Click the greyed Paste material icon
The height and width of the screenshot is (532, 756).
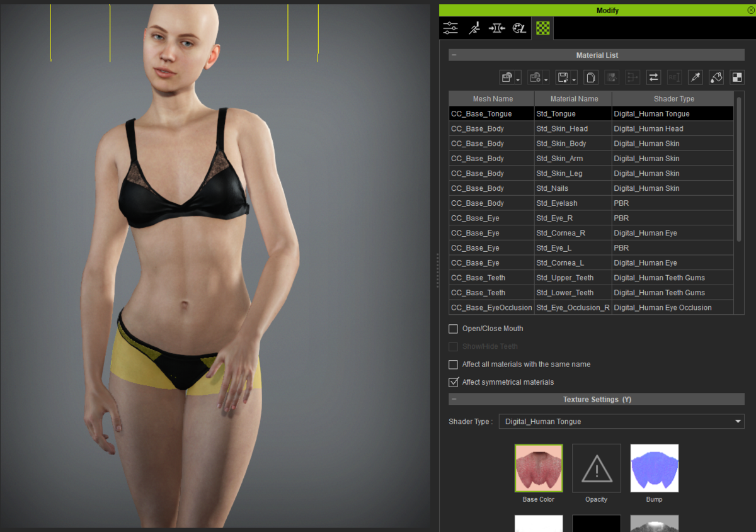point(612,77)
